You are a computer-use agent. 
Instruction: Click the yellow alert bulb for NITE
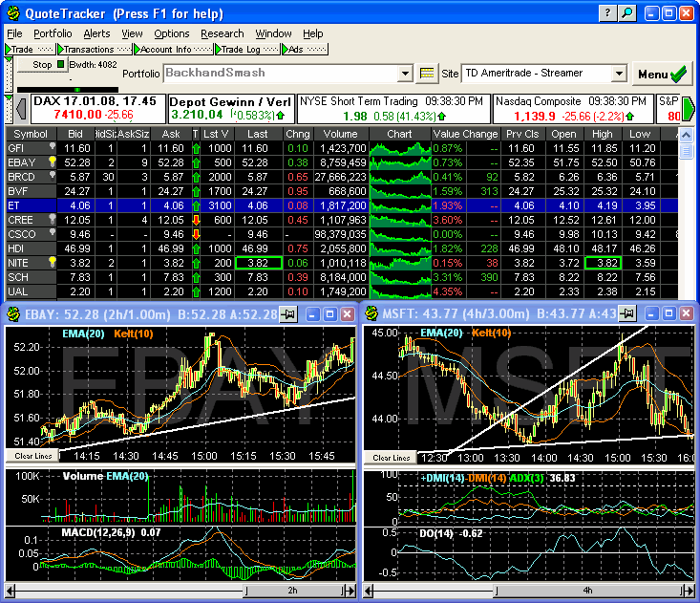pyautogui.click(x=53, y=261)
